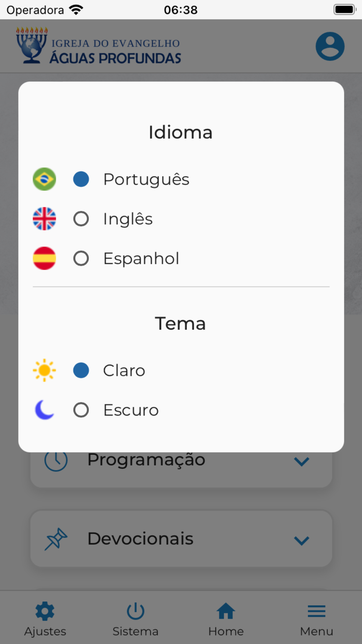
Task: Expand the Programação section chevron
Action: tap(301, 461)
